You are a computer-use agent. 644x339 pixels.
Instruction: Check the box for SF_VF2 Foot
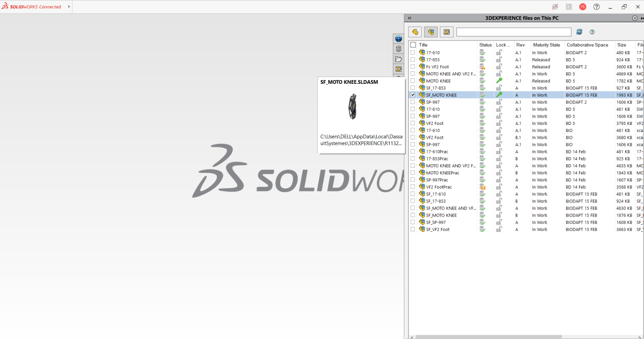pos(413,229)
